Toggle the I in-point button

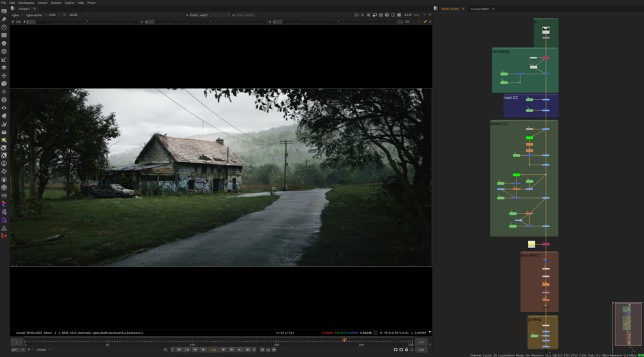tap(172, 349)
